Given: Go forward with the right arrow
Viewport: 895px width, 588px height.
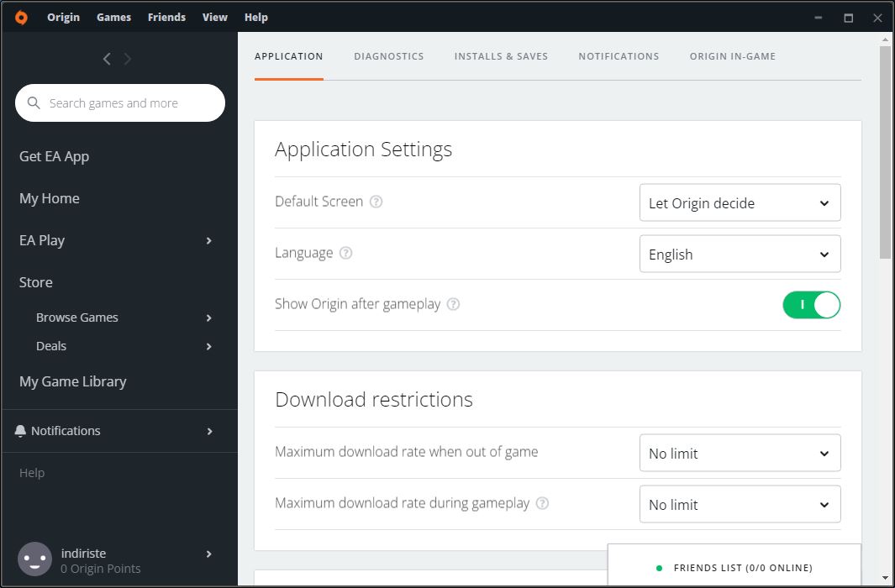Looking at the screenshot, I should coord(127,59).
